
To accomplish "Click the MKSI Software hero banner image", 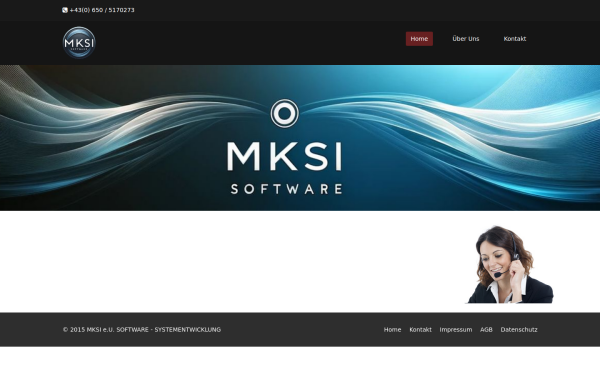I will 300,138.
